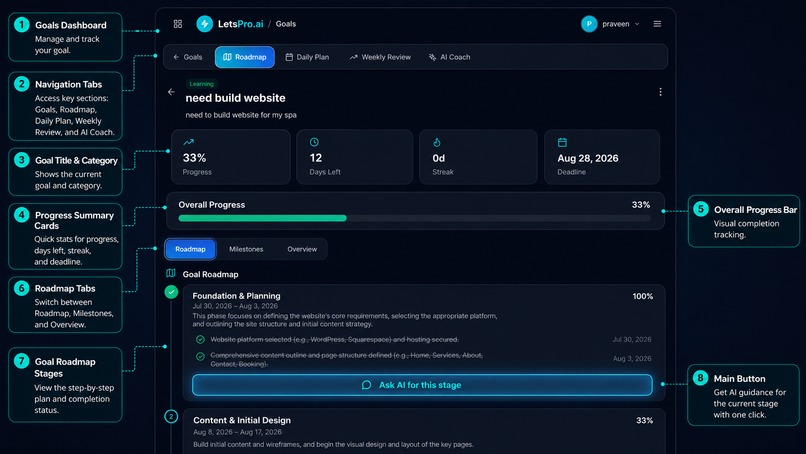Image resolution: width=806 pixels, height=454 pixels.
Task: Open the hamburger menu icon
Action: pyautogui.click(x=657, y=24)
